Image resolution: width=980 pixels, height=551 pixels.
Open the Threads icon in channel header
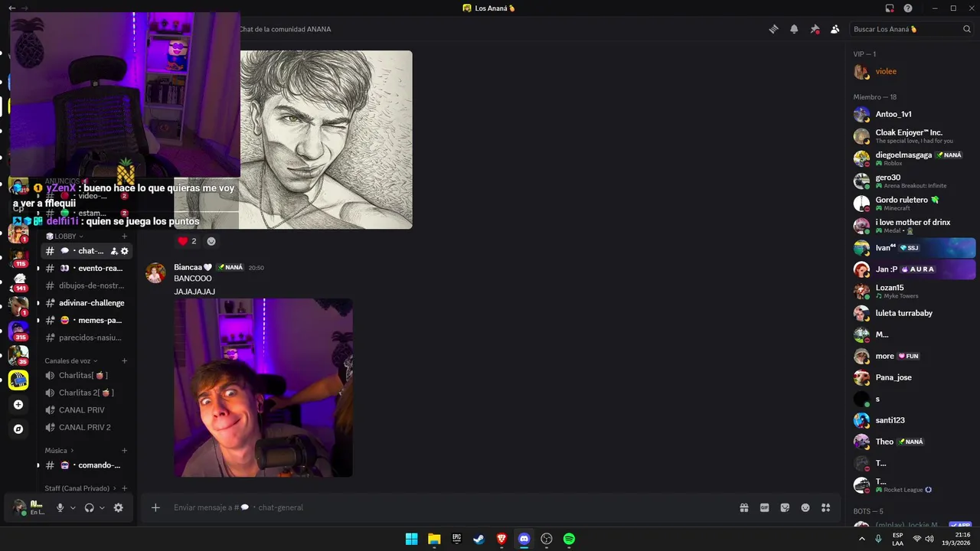[x=774, y=29]
